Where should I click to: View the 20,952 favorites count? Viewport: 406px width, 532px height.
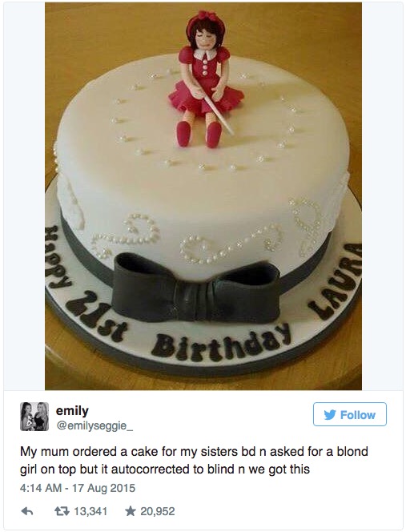pos(158,511)
